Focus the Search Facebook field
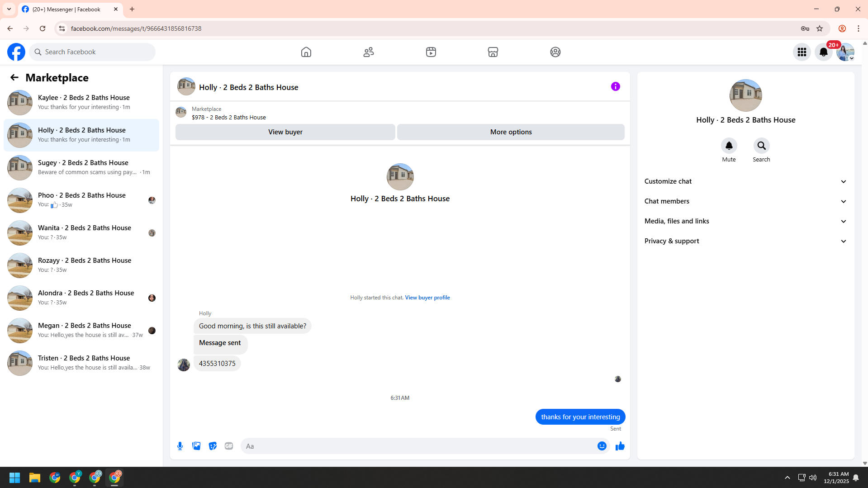Screen dimensions: 868x488 (x=93, y=52)
